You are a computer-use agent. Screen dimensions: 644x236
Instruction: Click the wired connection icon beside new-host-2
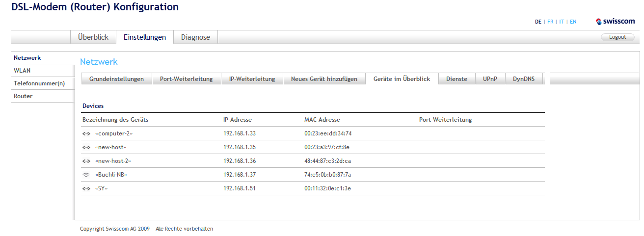point(86,161)
